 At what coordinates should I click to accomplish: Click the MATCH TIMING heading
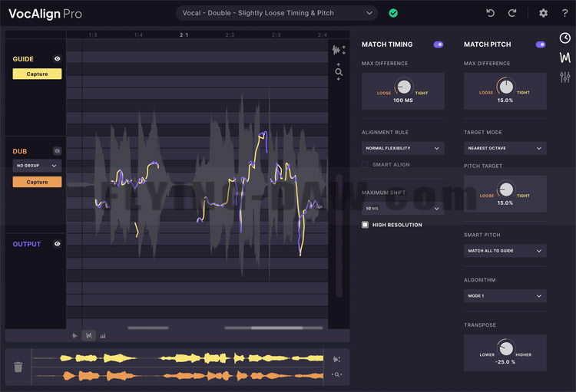(387, 44)
